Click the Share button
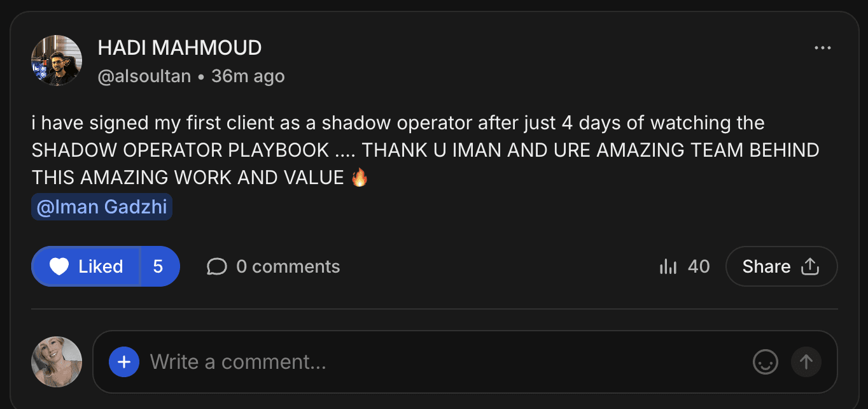This screenshot has height=409, width=868. point(781,266)
